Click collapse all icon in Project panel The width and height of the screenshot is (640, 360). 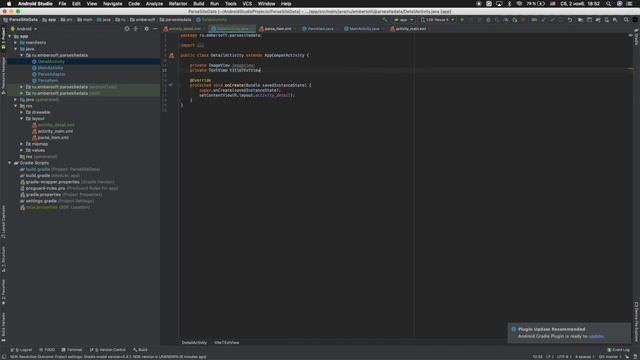point(136,29)
